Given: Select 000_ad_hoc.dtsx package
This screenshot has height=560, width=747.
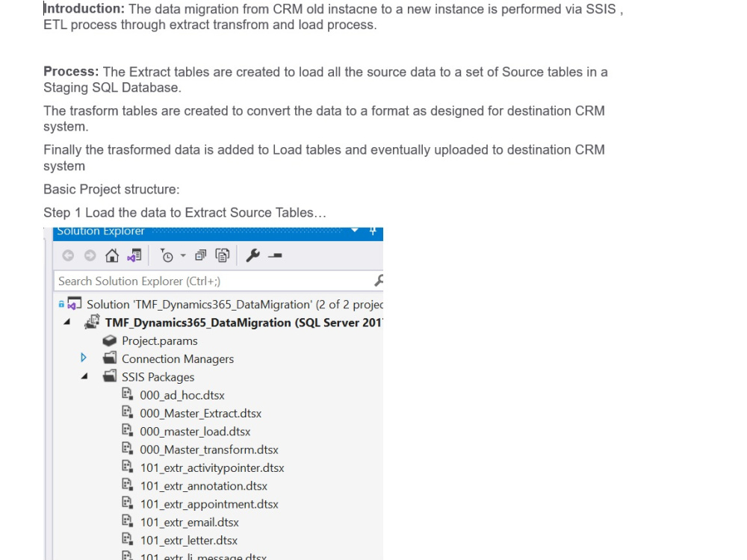Looking at the screenshot, I should pyautogui.click(x=182, y=395).
